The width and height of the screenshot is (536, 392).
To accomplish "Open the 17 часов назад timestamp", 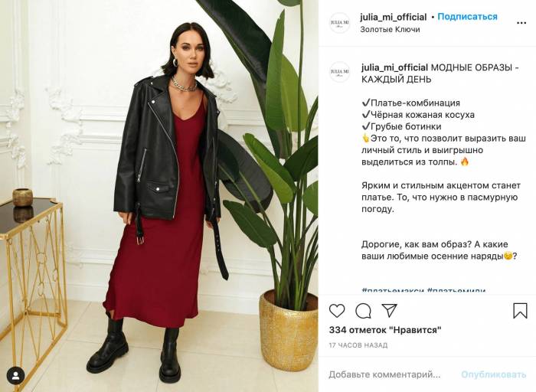I will tap(358, 345).
